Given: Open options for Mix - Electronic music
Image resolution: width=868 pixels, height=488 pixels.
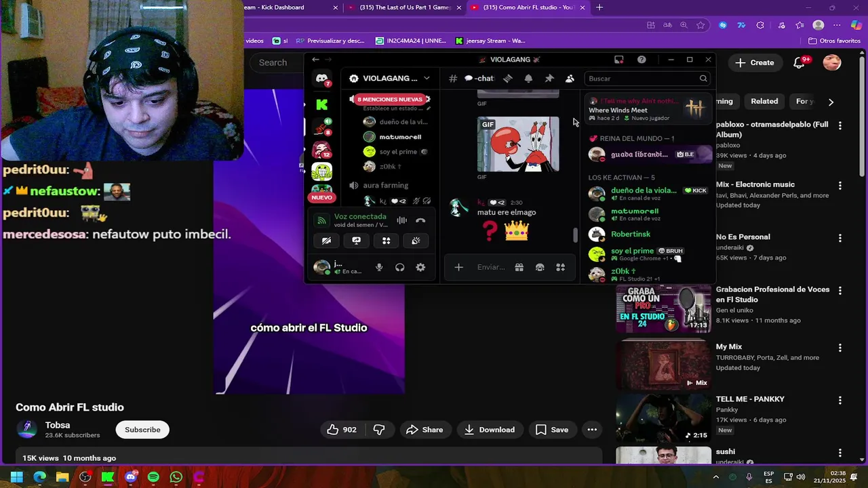Looking at the screenshot, I should click(x=840, y=185).
